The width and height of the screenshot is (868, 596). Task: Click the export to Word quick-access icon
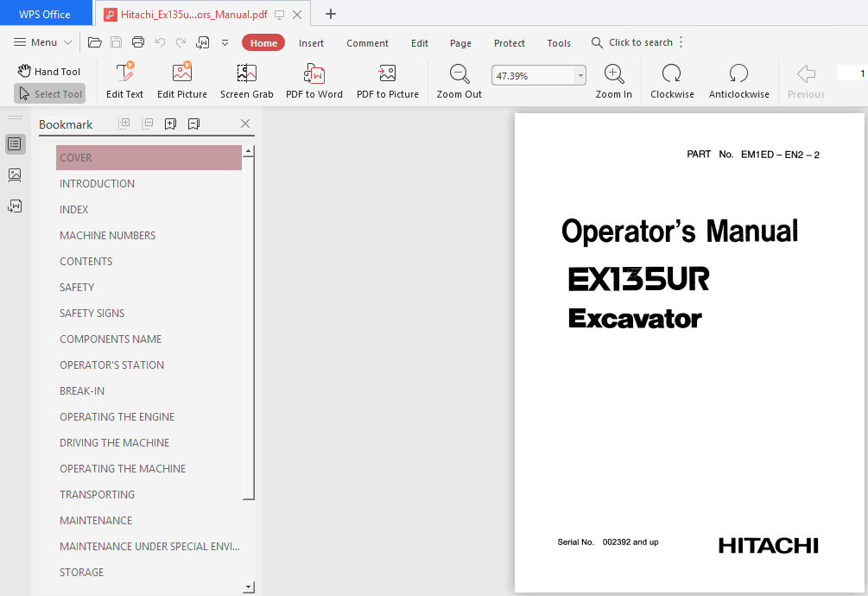[x=203, y=42]
